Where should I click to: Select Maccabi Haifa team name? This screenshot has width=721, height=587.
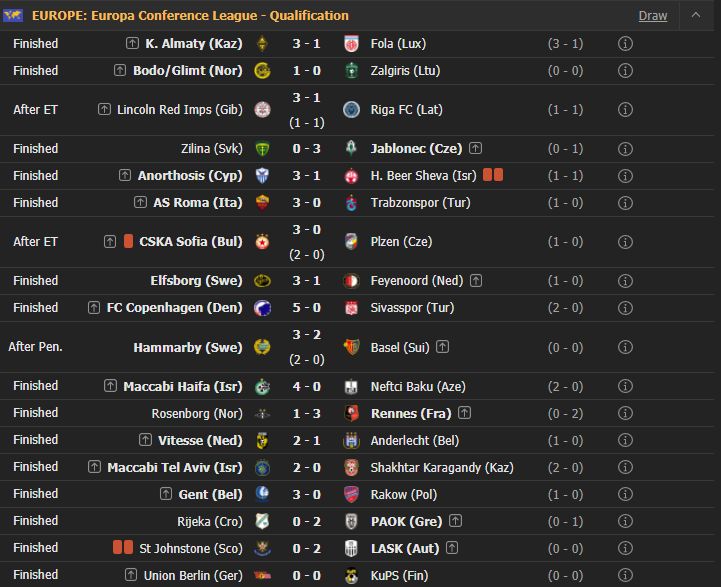[x=183, y=387]
